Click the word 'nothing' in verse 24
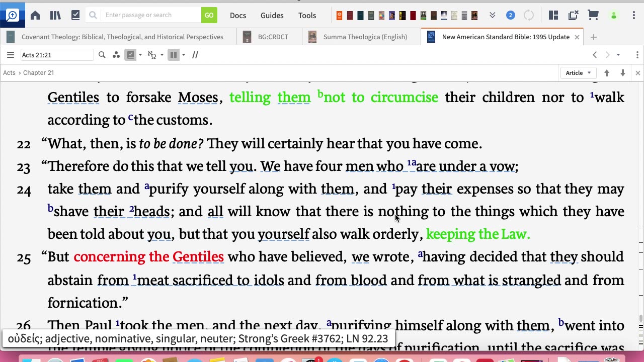644x362 pixels. [403, 211]
